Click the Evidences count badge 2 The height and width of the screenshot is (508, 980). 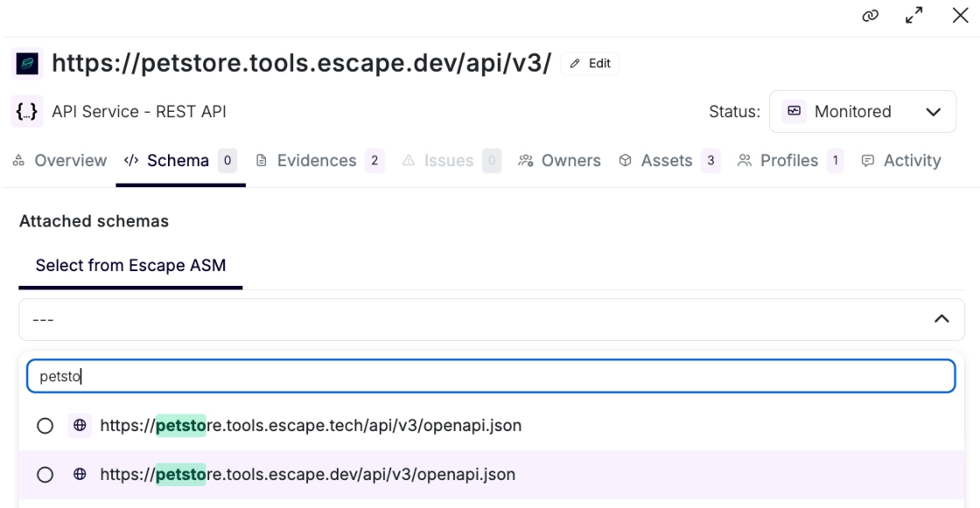374,161
